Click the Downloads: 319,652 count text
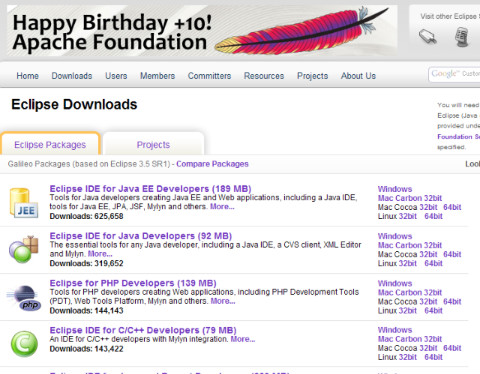This screenshot has height=374, width=480. pos(86,264)
